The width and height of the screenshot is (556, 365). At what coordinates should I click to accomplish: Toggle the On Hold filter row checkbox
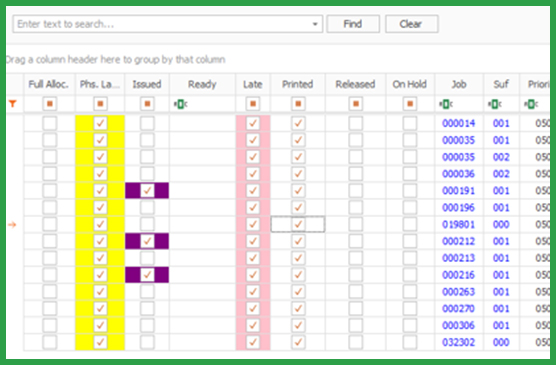(x=410, y=104)
